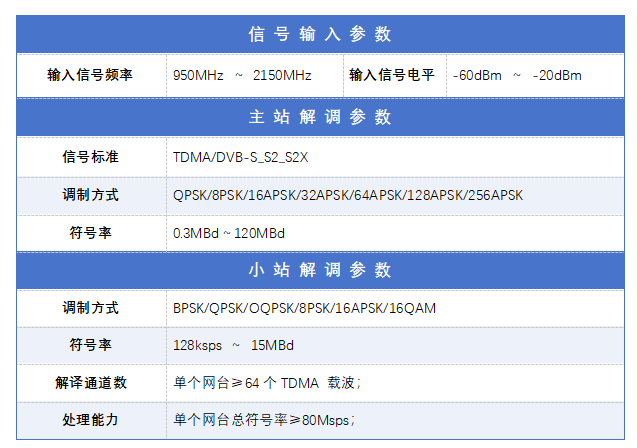Image resolution: width=637 pixels, height=448 pixels.
Task: Select 调制方式 label under 主站解调参数
Action: click(x=90, y=195)
